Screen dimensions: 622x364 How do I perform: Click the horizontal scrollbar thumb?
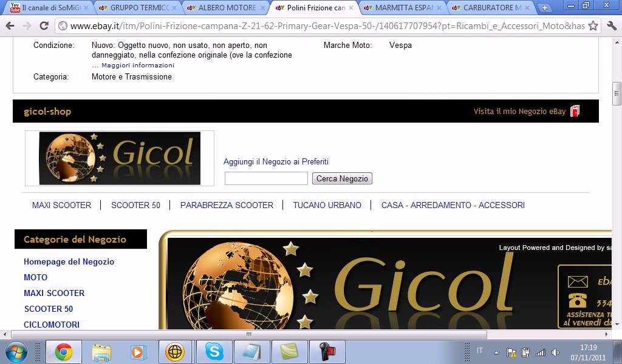pyautogui.click(x=249, y=334)
